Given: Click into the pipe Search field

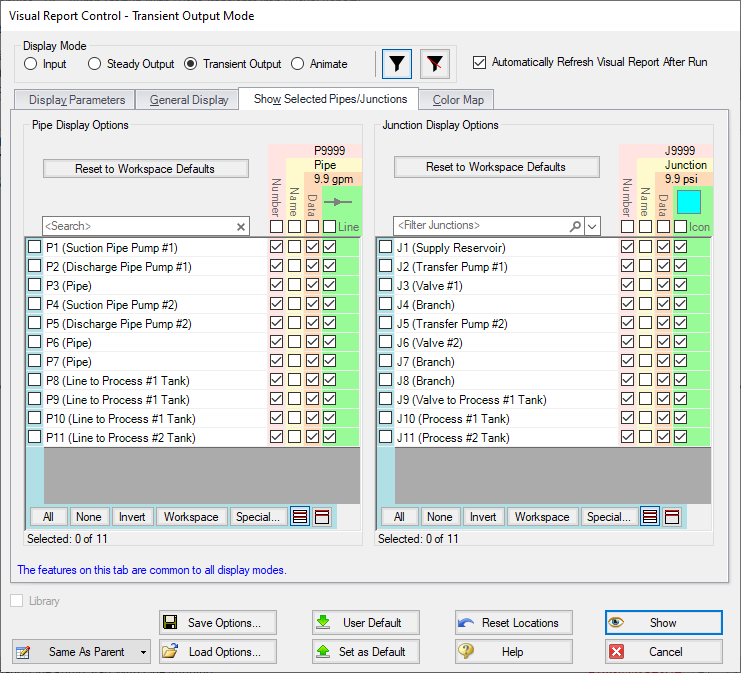Looking at the screenshot, I should [x=138, y=226].
